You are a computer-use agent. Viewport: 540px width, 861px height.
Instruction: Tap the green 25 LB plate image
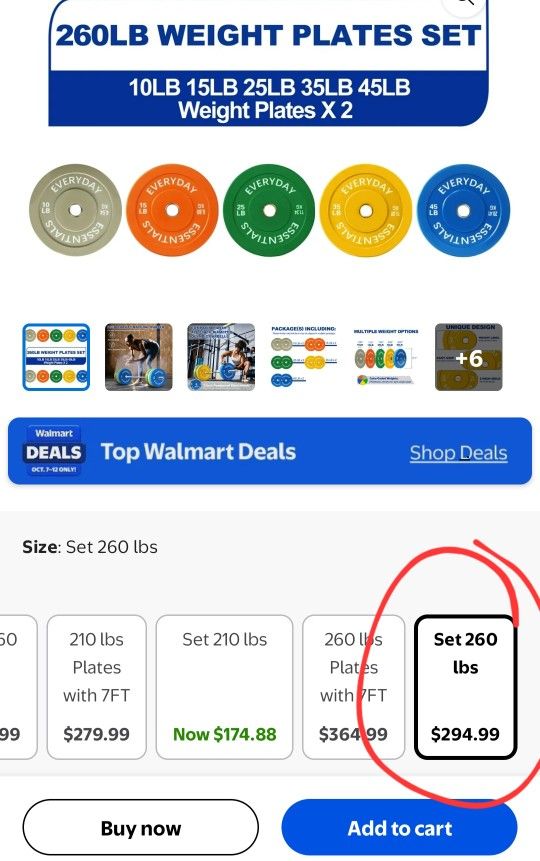pyautogui.click(x=269, y=210)
